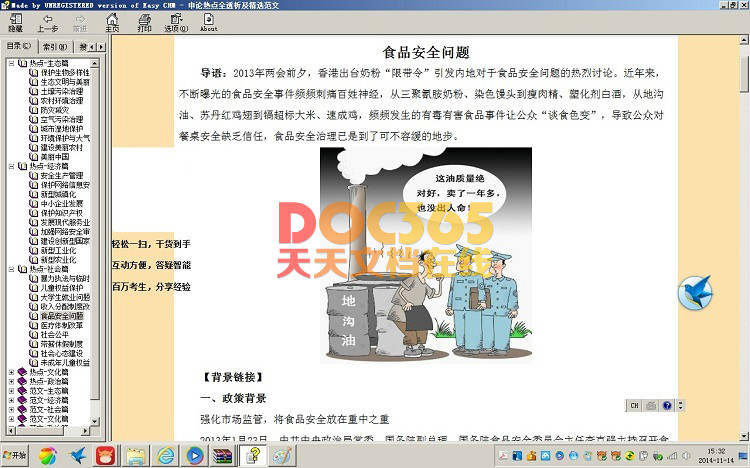750x468 pixels.
Task: Click the 前进 (Forward) toolbar icon
Action: coord(80,22)
